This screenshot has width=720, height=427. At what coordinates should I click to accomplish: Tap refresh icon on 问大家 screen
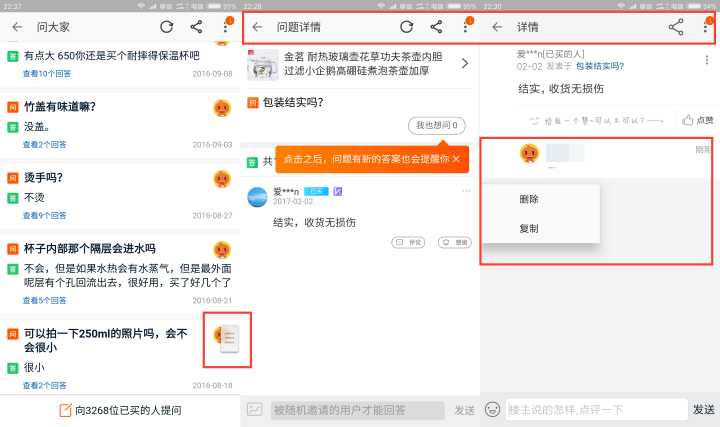click(167, 27)
